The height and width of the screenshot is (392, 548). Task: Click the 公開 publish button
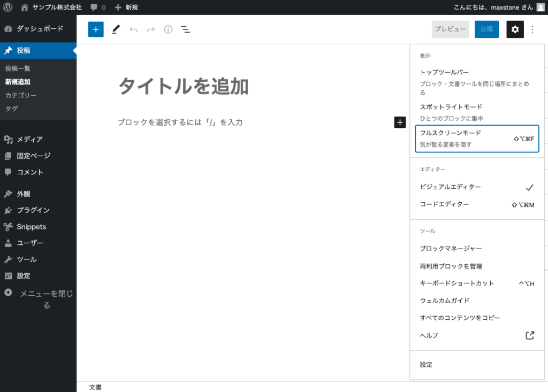[x=486, y=29]
